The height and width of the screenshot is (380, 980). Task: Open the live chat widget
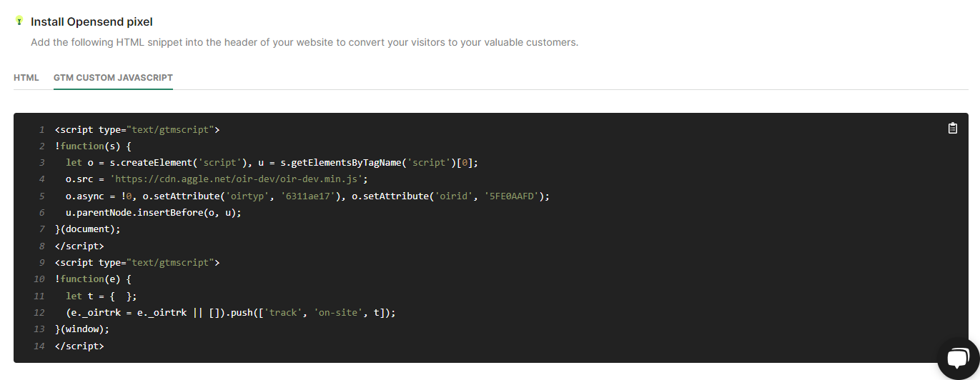(x=958, y=359)
